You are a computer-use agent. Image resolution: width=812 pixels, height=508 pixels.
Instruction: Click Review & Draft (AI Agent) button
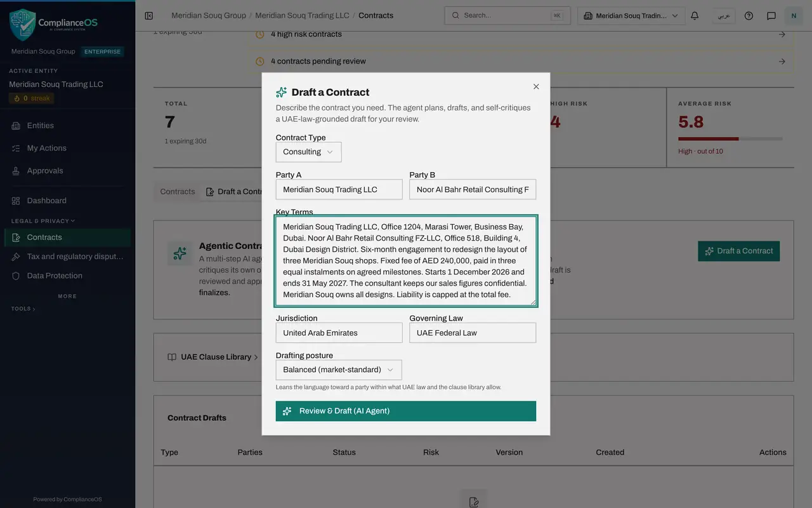(406, 411)
